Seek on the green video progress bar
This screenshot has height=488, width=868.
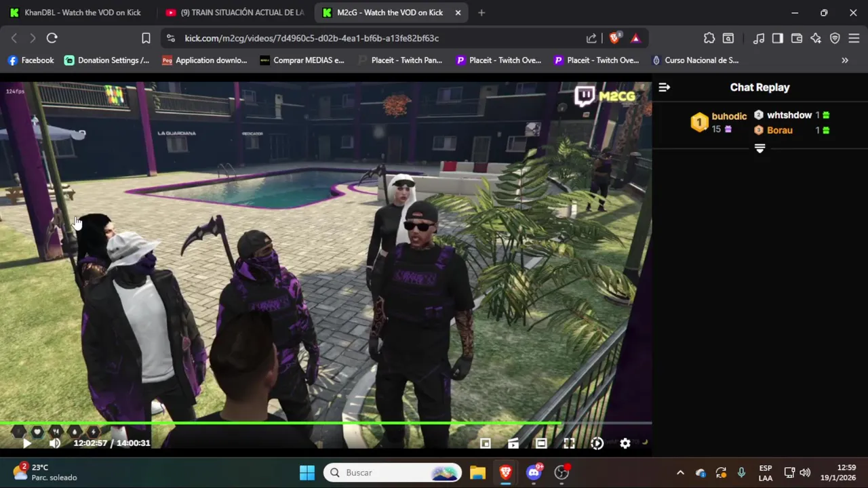pos(325,424)
